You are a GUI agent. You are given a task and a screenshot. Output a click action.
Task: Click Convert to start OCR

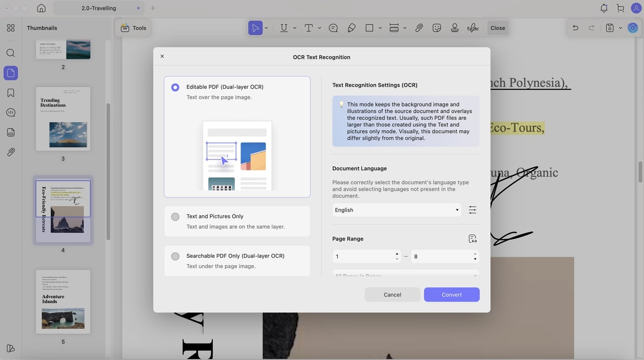(452, 295)
